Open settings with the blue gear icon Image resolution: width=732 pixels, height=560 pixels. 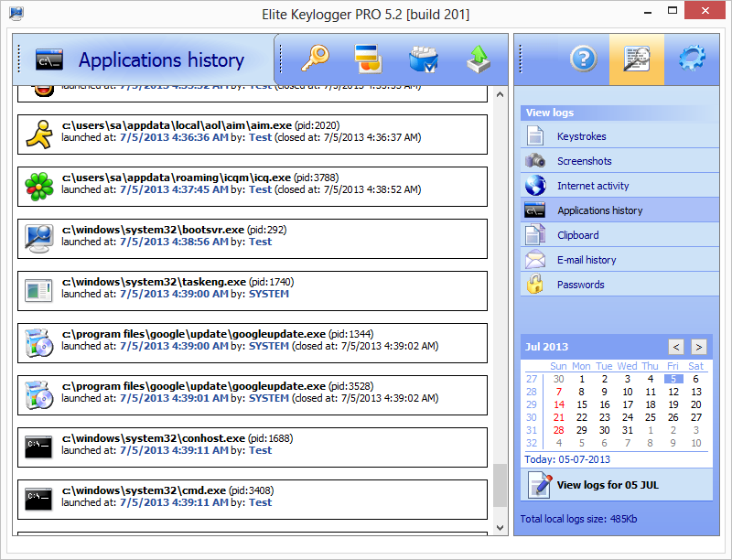click(691, 59)
